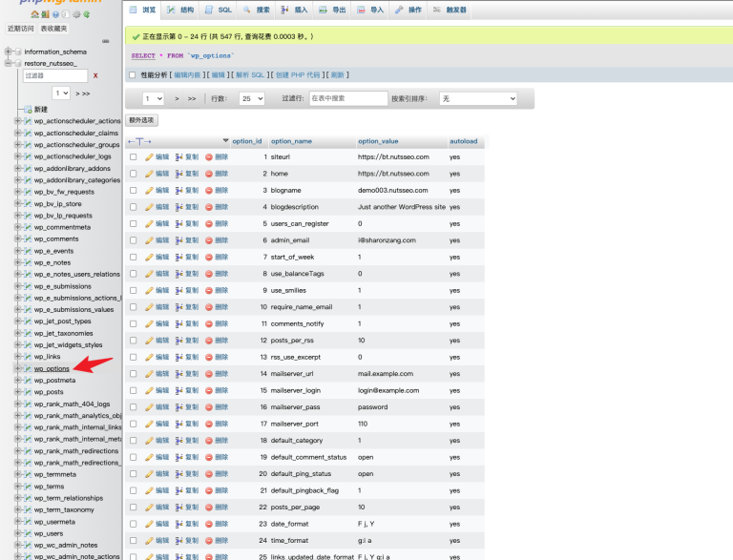
Task: Click the red delete icon for posts_per_page row
Action: [x=209, y=508]
